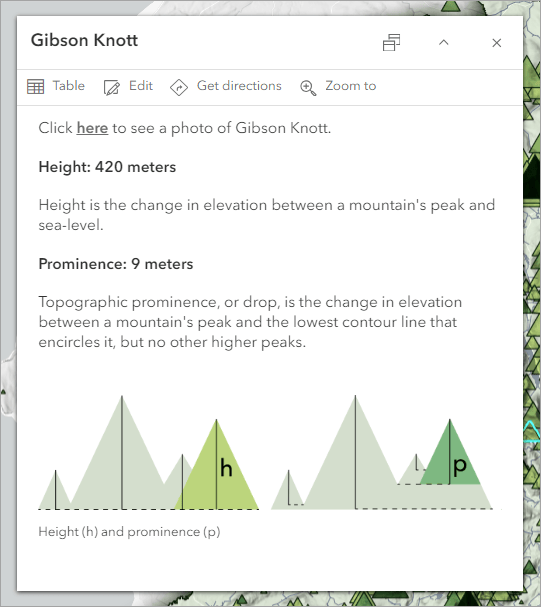Viewport: 541px width, 607px height.
Task: Collapse the popup with the chevron
Action: [x=443, y=43]
